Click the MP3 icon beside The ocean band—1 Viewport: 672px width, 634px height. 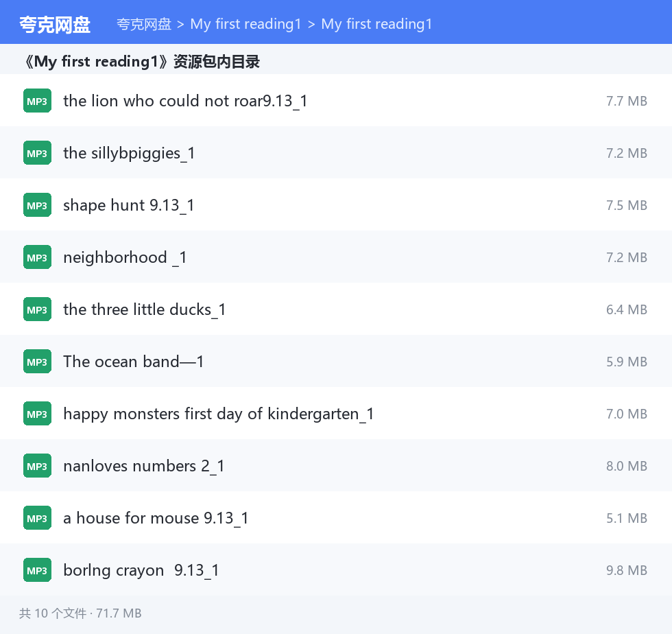click(x=37, y=362)
